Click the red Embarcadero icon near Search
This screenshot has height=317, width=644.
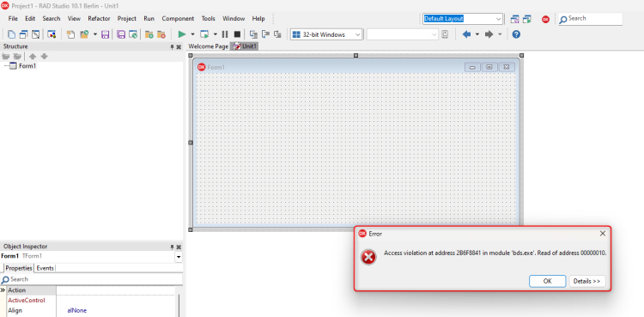pyautogui.click(x=545, y=19)
